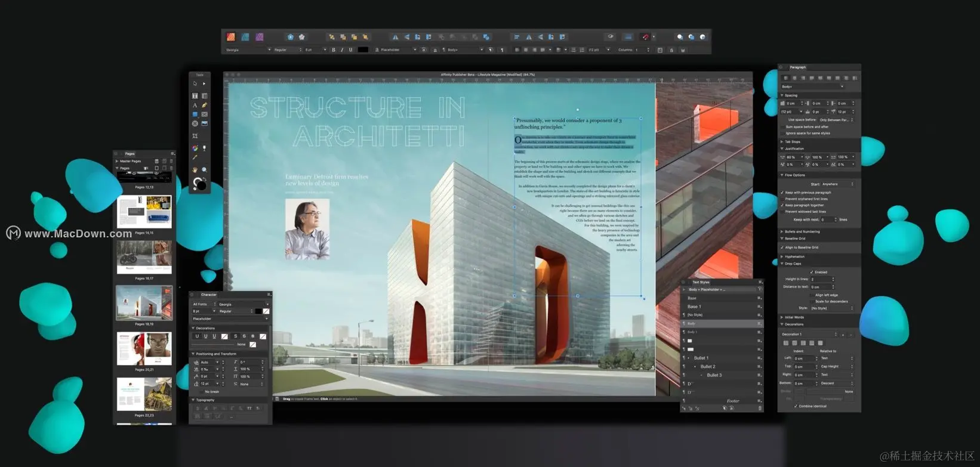The width and height of the screenshot is (980, 467).
Task: Select the Crop tool
Action: (x=195, y=136)
